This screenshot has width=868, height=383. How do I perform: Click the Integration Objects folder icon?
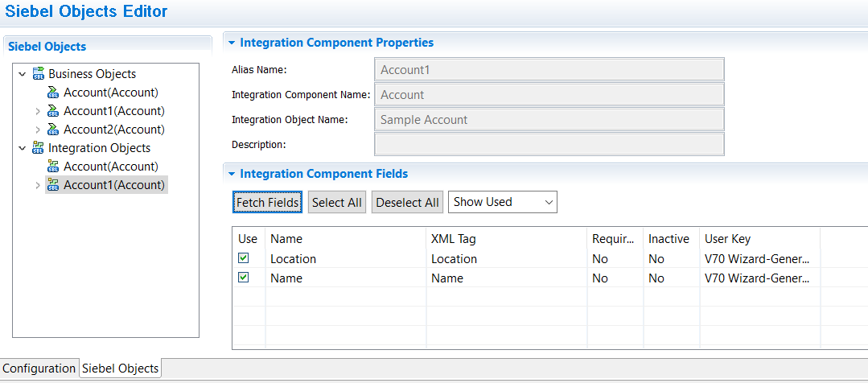click(x=39, y=148)
